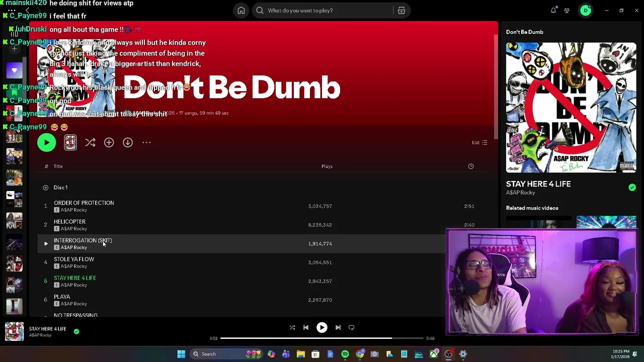Open the user profile avatar

tap(586, 11)
